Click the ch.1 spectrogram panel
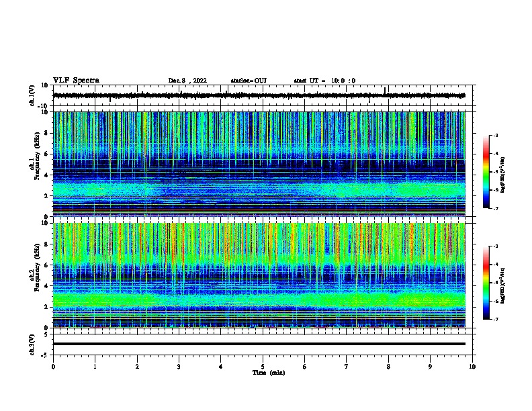 pyautogui.click(x=259, y=164)
